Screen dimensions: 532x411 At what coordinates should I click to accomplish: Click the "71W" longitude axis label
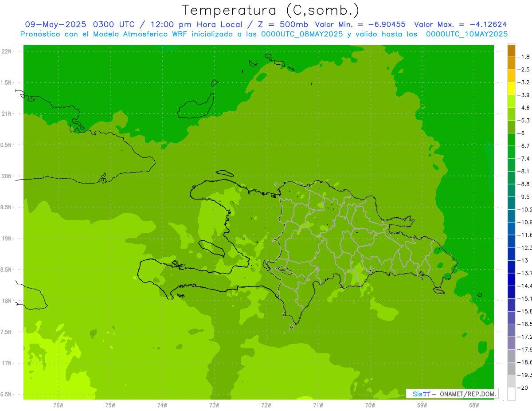318,405
